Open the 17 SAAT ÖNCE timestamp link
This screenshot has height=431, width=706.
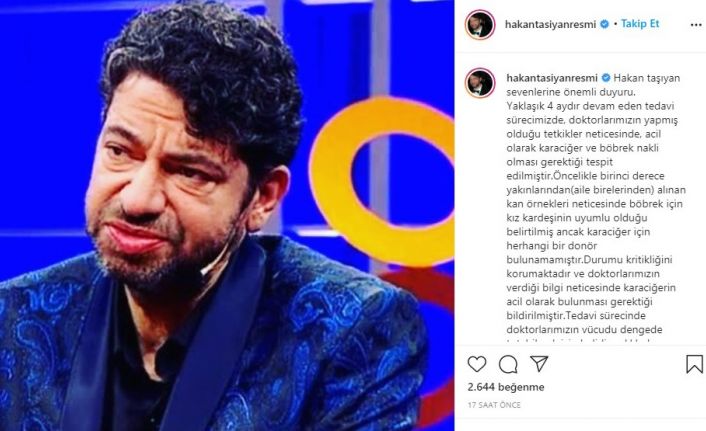(x=494, y=405)
